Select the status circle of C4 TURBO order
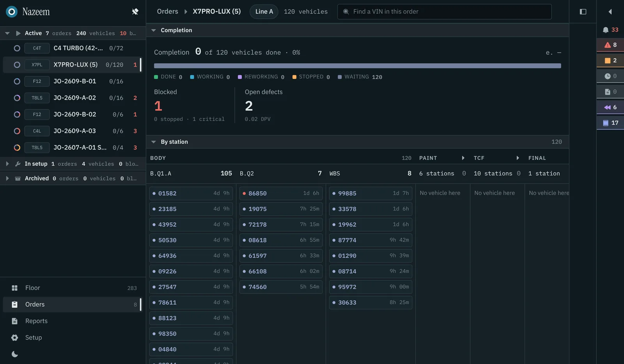This screenshot has height=364, width=624. [x=17, y=48]
